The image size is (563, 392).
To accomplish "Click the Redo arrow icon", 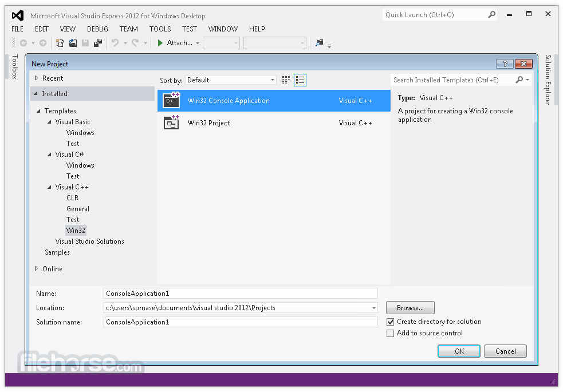I will (135, 43).
